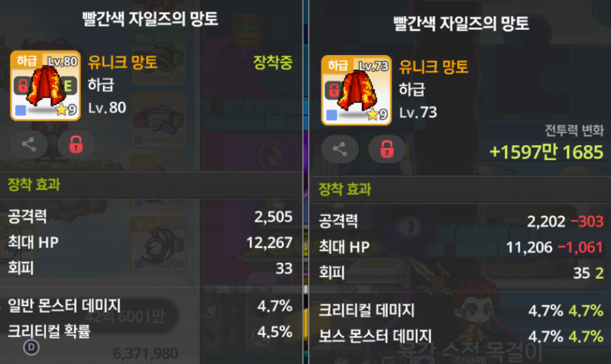This screenshot has width=611, height=364.
Task: Share the Lv.73 comparison cape
Action: click(x=340, y=150)
